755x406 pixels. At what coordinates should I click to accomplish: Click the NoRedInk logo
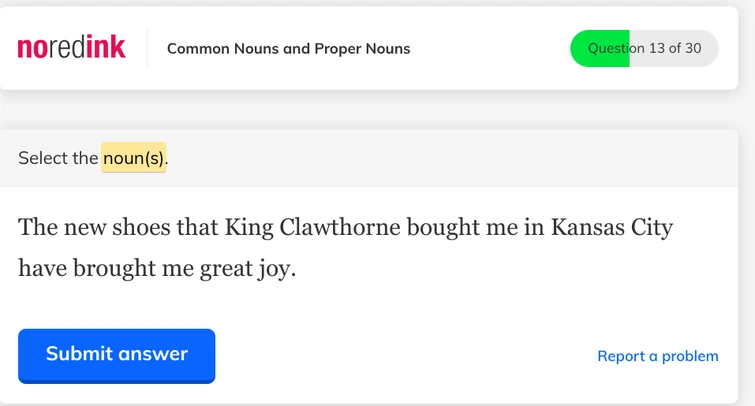[71, 48]
